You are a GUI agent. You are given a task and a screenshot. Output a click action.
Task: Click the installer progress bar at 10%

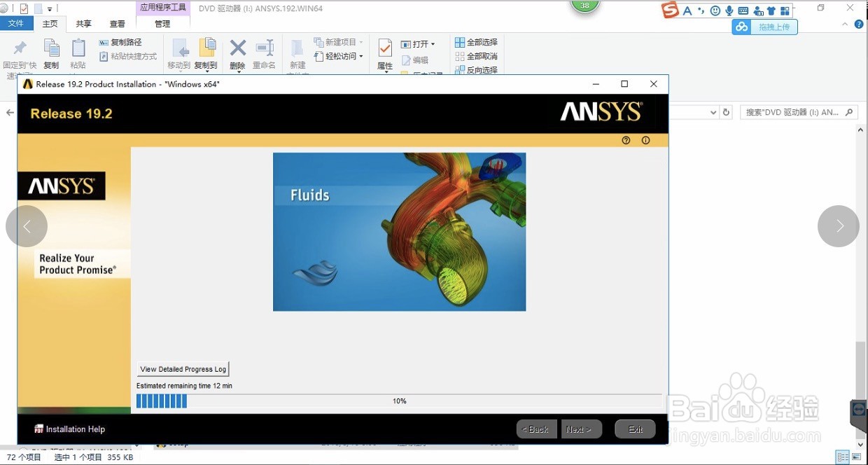pos(399,401)
